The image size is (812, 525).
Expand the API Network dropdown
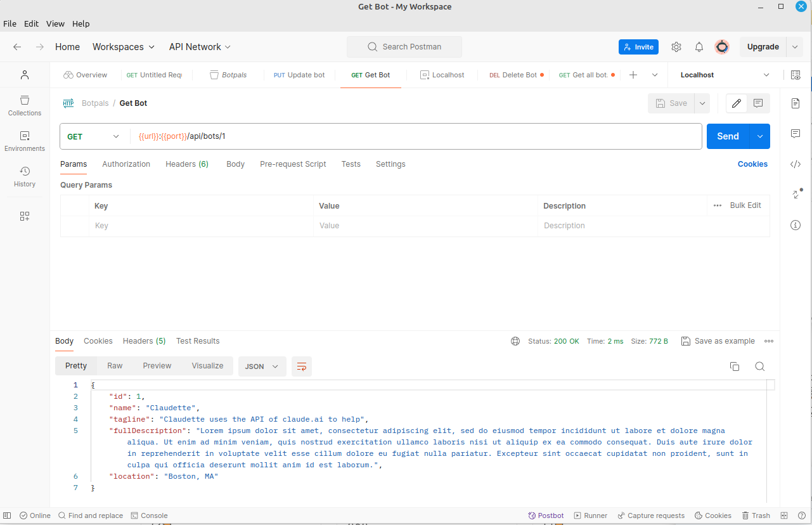[x=200, y=47]
